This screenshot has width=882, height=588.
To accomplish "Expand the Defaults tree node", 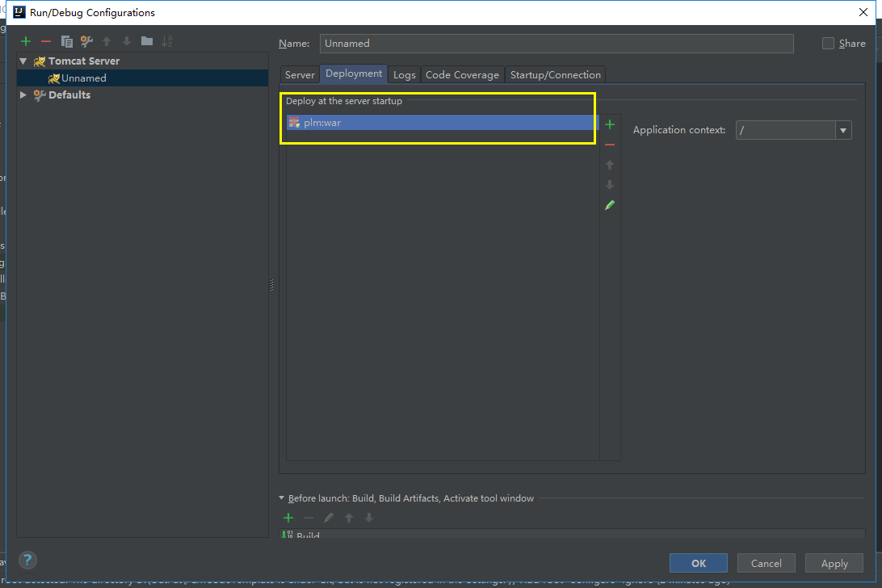I will coord(23,95).
